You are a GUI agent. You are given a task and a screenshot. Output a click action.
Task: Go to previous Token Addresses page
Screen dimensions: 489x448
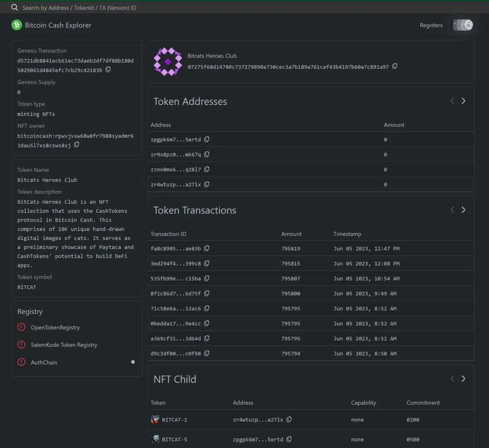click(x=452, y=101)
